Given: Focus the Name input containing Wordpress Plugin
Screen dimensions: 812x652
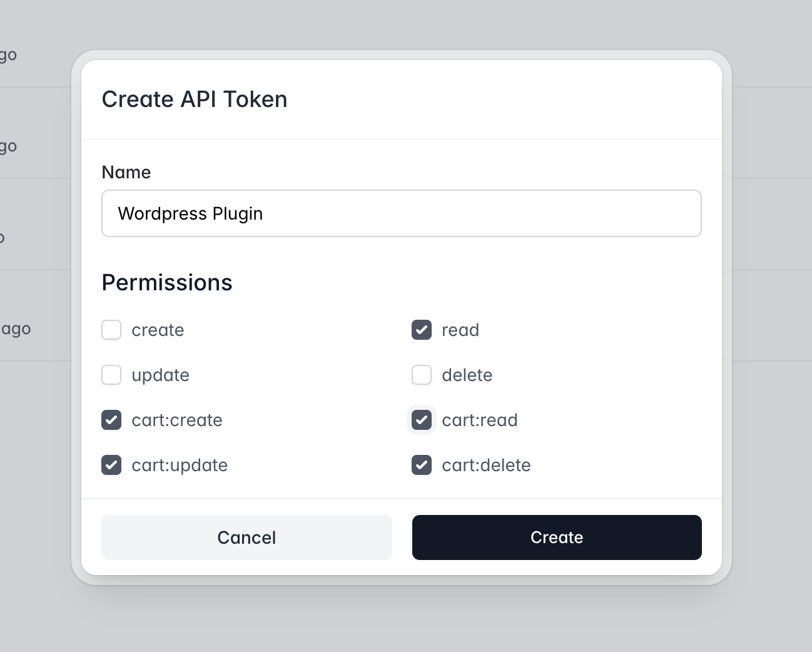Looking at the screenshot, I should [x=401, y=213].
